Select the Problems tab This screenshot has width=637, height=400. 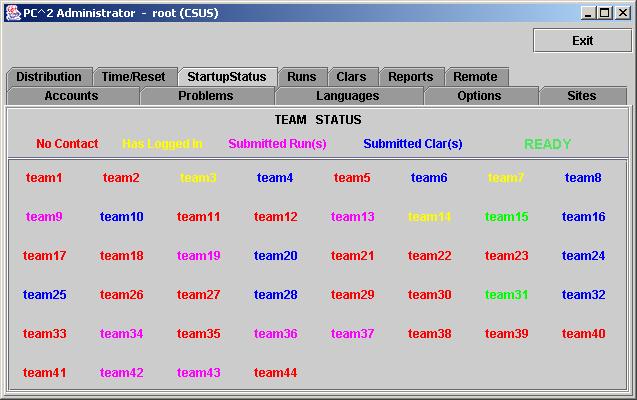205,96
